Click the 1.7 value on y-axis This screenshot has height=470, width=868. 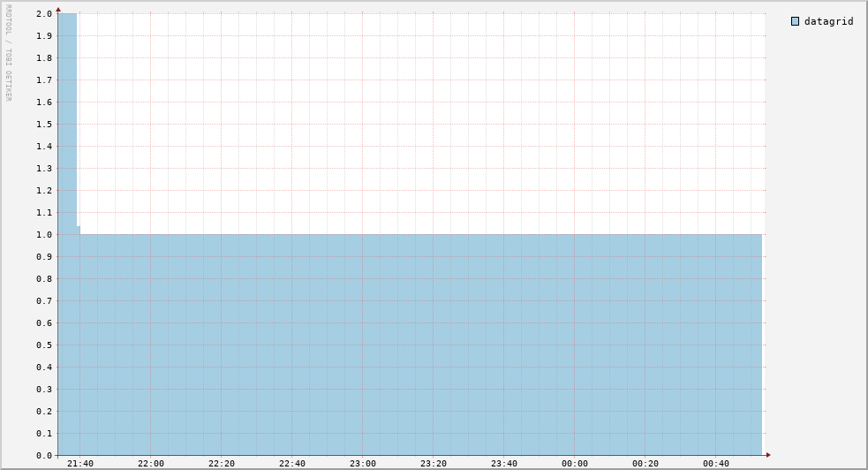(x=44, y=80)
